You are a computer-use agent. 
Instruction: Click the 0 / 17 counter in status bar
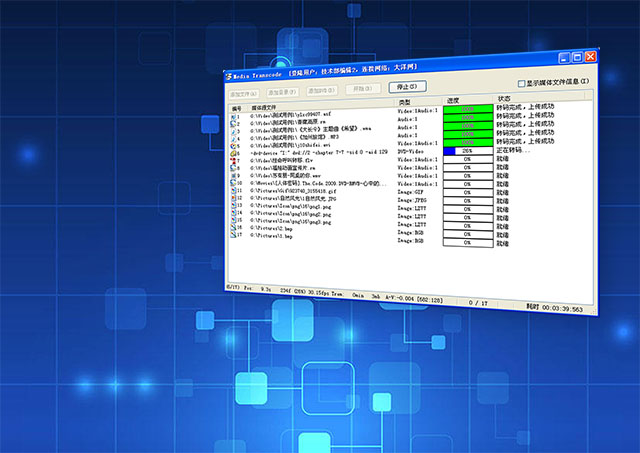click(x=478, y=303)
